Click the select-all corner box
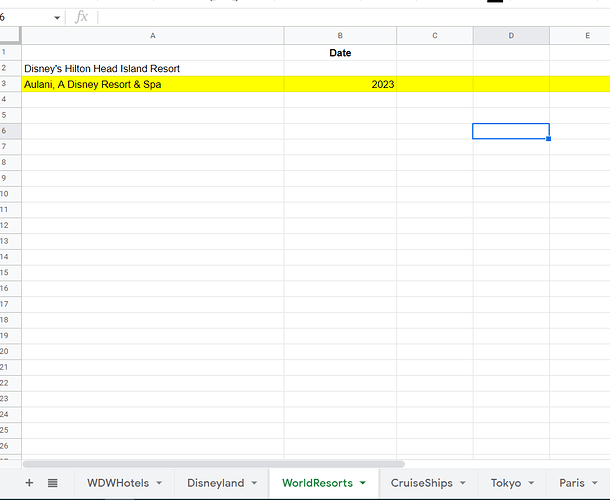This screenshot has width=610, height=500. tap(10, 35)
